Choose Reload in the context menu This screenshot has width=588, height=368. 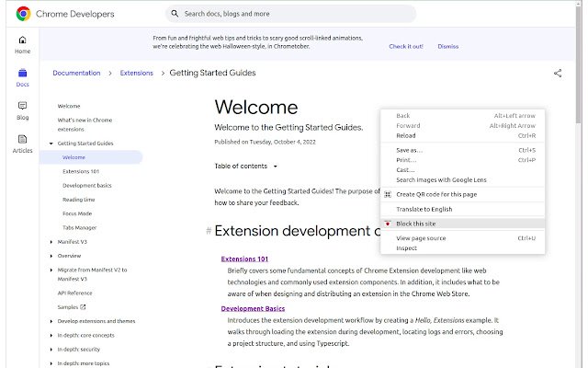463,135
